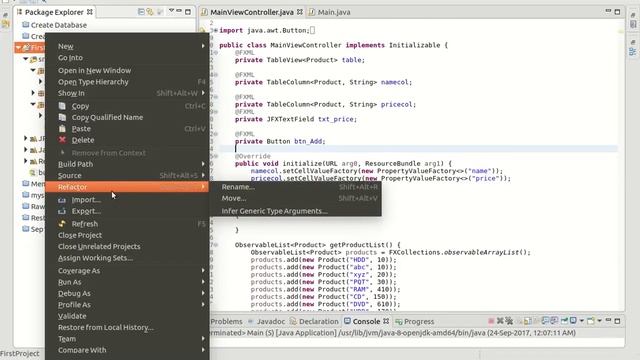Expand New submenu arrow
The height and width of the screenshot is (360, 640).
[x=203, y=46]
